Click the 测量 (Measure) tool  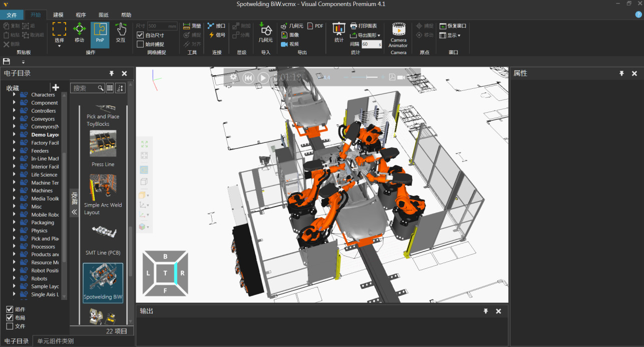tap(192, 26)
